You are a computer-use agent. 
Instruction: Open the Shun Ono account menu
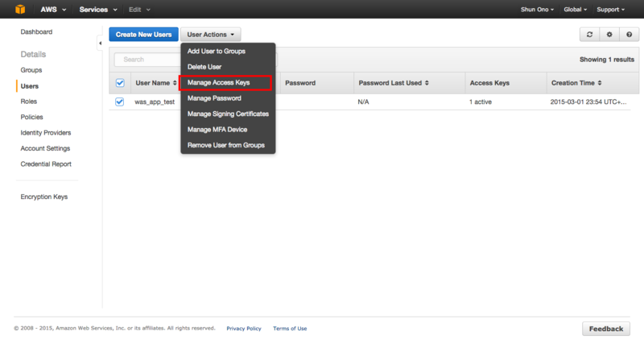(x=537, y=10)
